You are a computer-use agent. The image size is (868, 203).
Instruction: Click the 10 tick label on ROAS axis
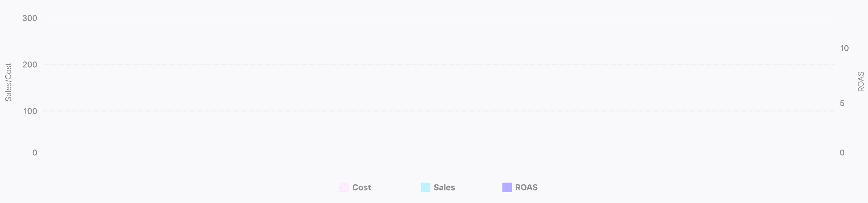coord(844,48)
